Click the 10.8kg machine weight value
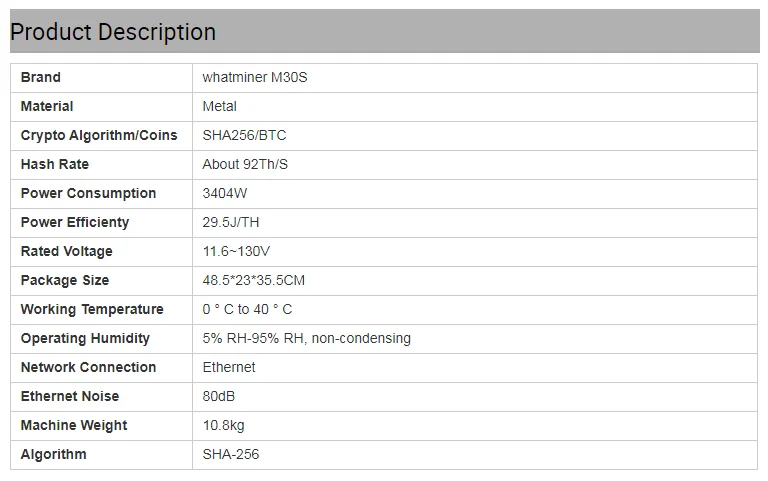The image size is (768, 481). click(223, 425)
